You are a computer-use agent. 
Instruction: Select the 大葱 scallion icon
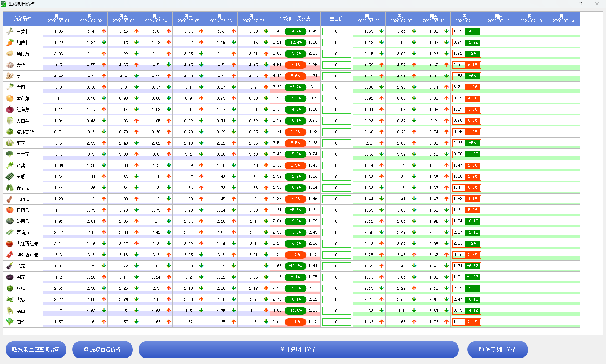10,87
